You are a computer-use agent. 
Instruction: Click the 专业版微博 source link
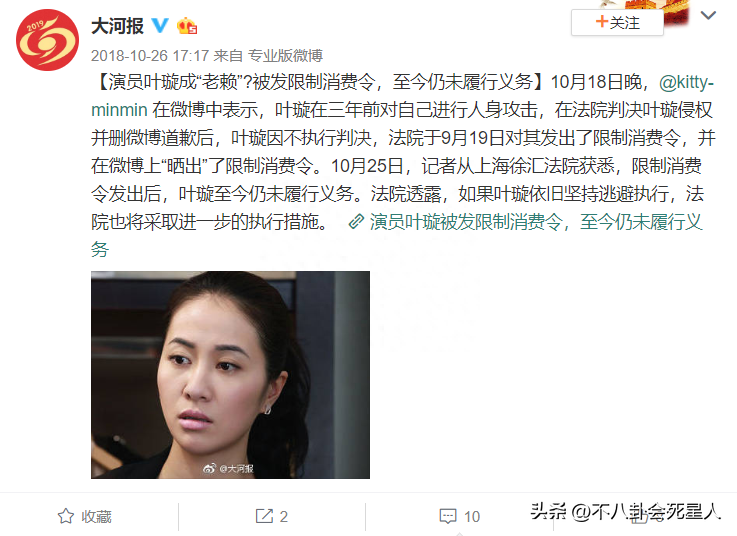(x=285, y=56)
